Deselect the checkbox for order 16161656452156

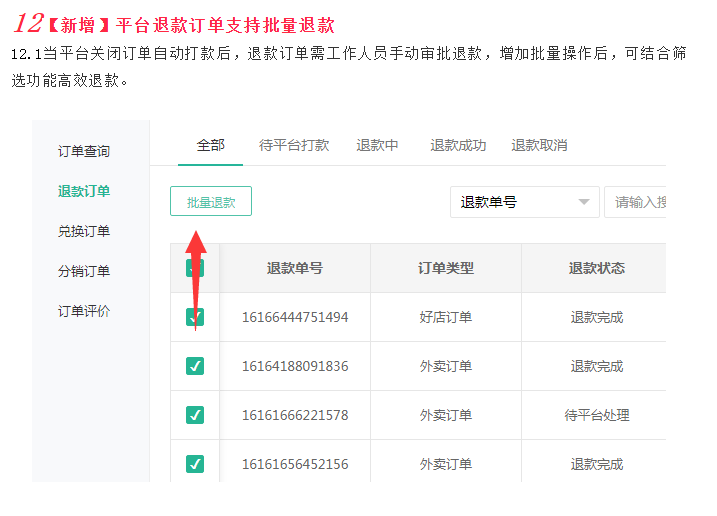(195, 464)
